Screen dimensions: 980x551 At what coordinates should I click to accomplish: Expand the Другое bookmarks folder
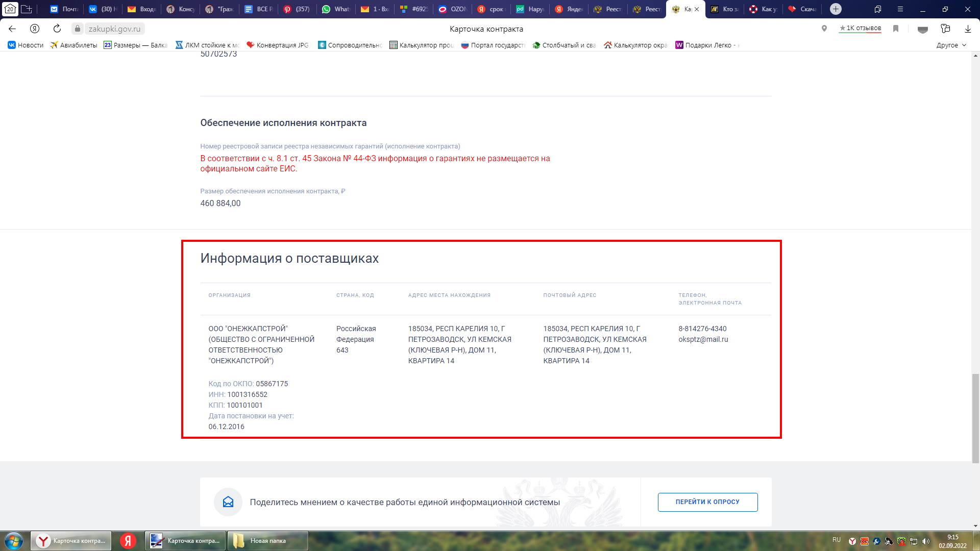[x=951, y=45]
